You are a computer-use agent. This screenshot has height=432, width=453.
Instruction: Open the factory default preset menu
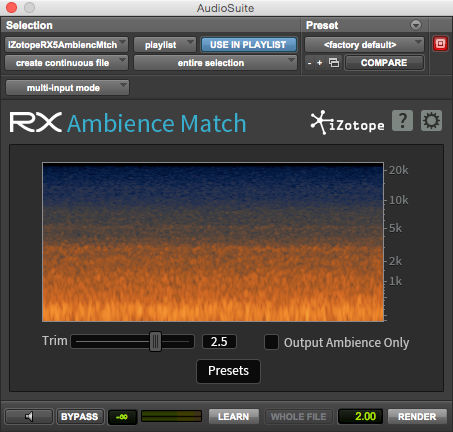[x=364, y=45]
